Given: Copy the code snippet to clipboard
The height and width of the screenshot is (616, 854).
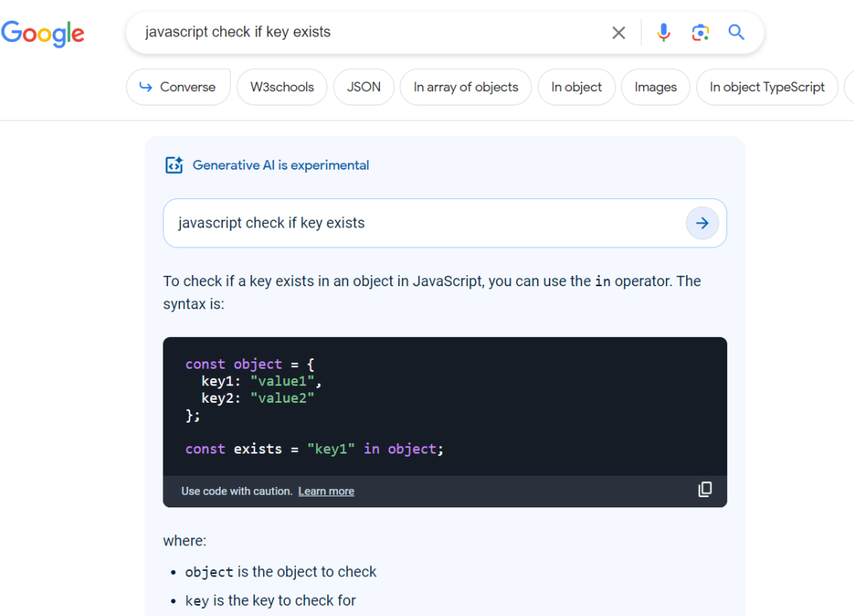Looking at the screenshot, I should pos(704,490).
